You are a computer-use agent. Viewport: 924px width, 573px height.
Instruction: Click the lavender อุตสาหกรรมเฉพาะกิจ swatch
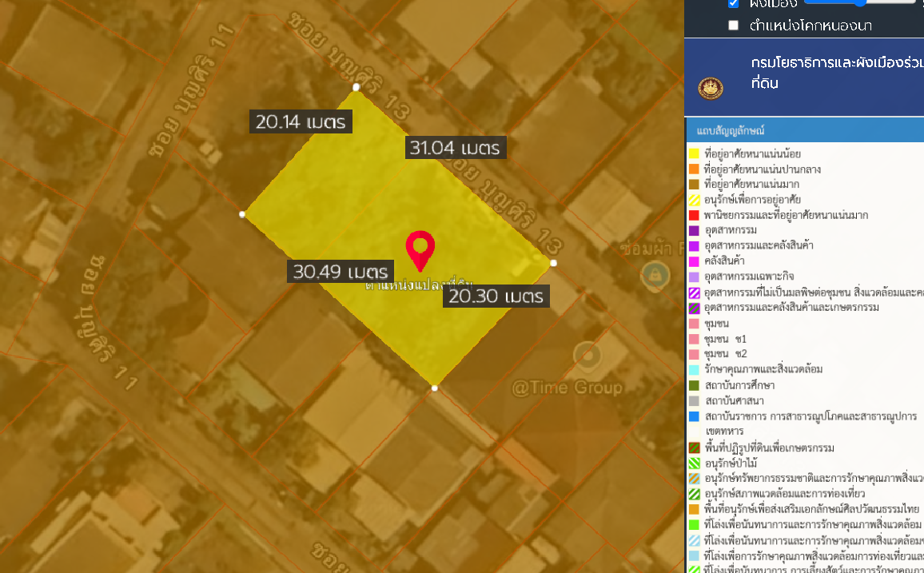click(x=694, y=277)
